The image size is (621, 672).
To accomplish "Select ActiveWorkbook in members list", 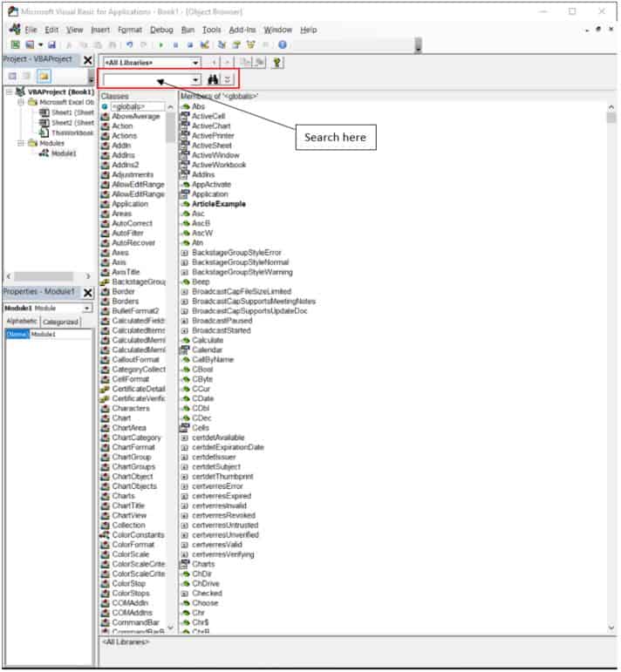I will coord(219,165).
